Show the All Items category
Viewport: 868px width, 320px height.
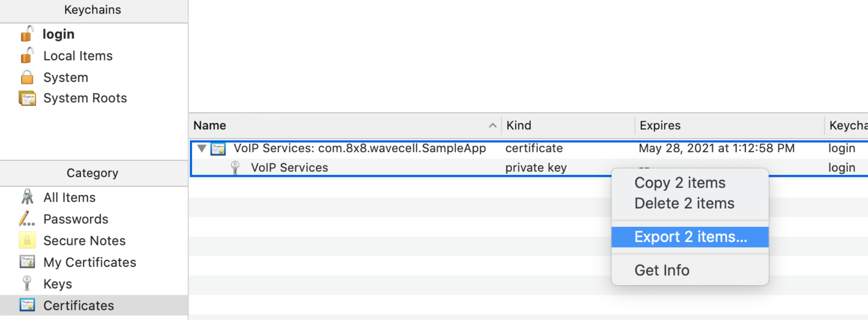pyautogui.click(x=69, y=198)
